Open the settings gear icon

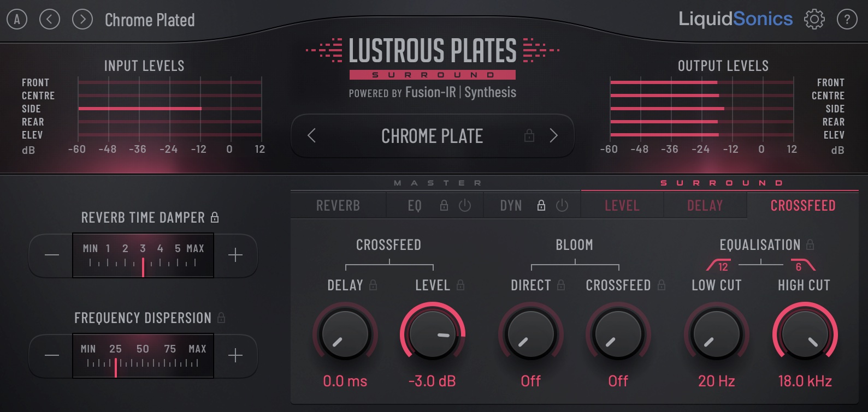[814, 19]
